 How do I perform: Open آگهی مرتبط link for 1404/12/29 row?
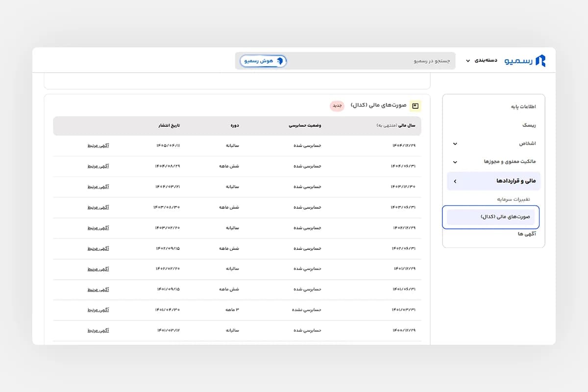click(x=98, y=146)
